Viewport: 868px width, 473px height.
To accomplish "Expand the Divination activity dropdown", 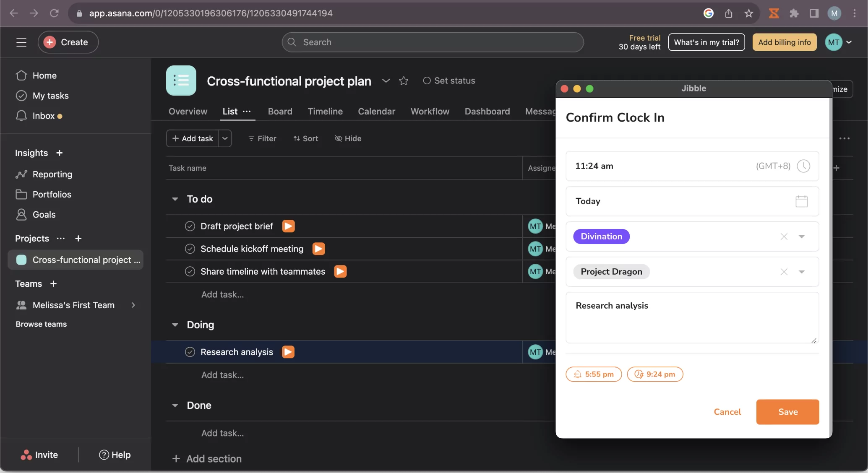I will (x=802, y=236).
